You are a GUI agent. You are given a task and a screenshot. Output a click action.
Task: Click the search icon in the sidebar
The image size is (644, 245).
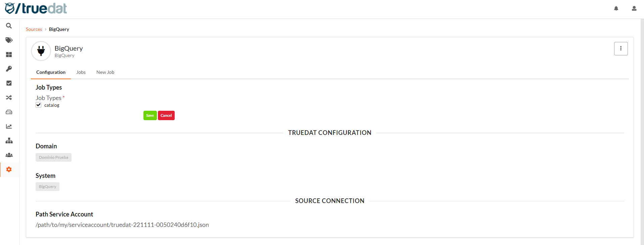point(9,26)
